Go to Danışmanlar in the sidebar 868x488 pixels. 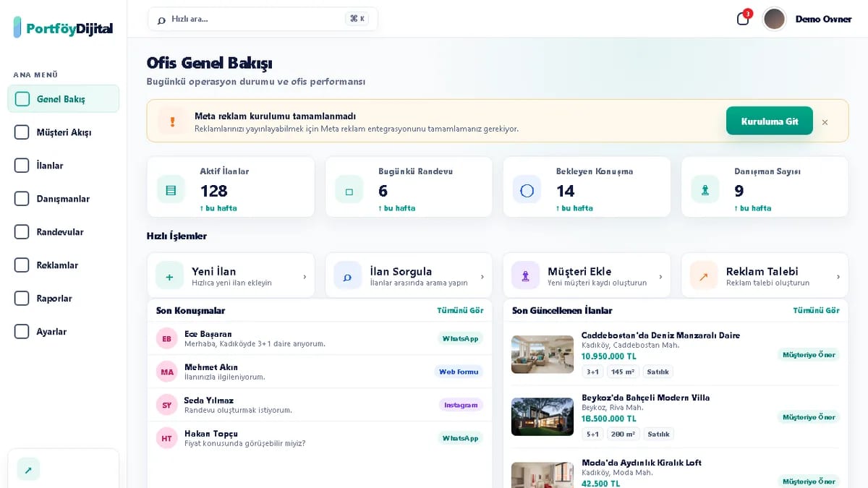pyautogui.click(x=63, y=199)
